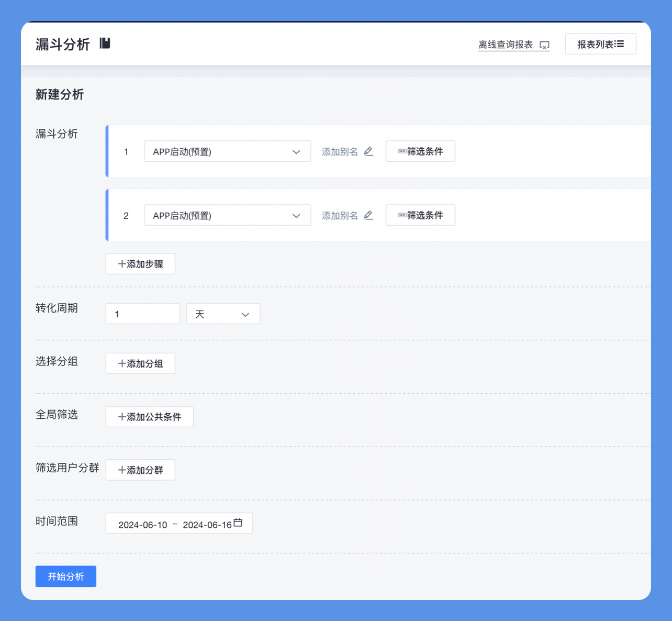The height and width of the screenshot is (621, 672).
Task: Click calendar icon in date range field
Action: point(238,523)
